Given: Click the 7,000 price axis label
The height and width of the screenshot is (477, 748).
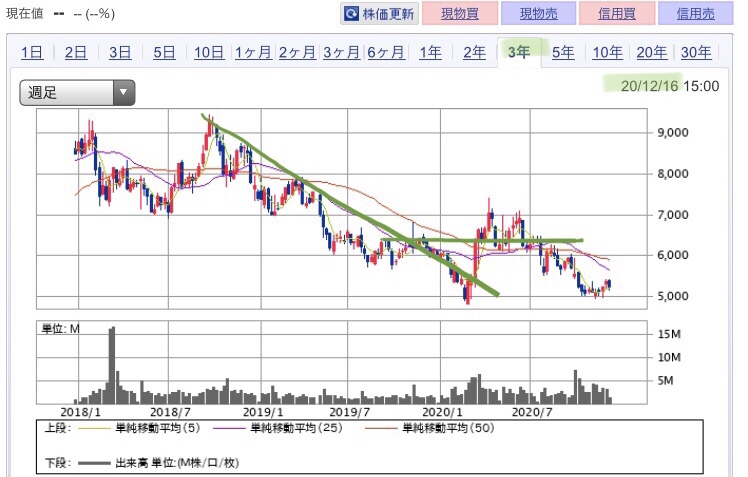Looking at the screenshot, I should [x=673, y=215].
